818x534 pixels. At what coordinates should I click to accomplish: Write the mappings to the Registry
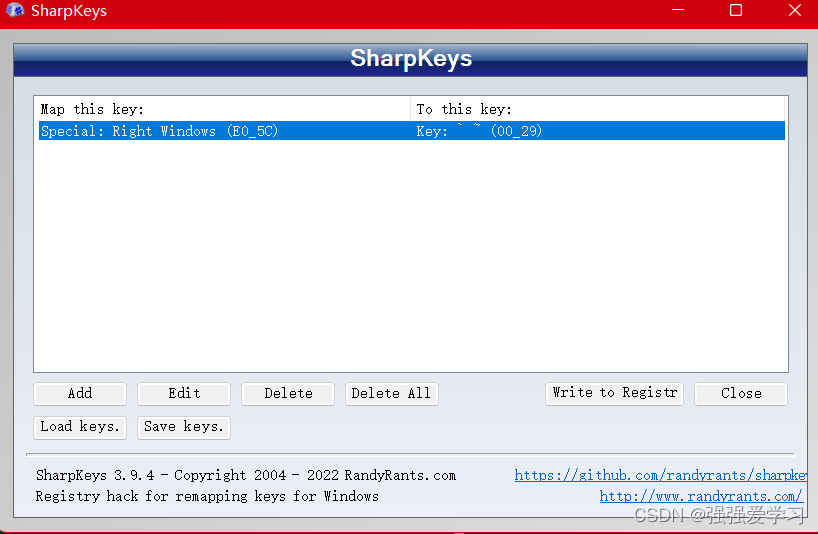coord(614,394)
